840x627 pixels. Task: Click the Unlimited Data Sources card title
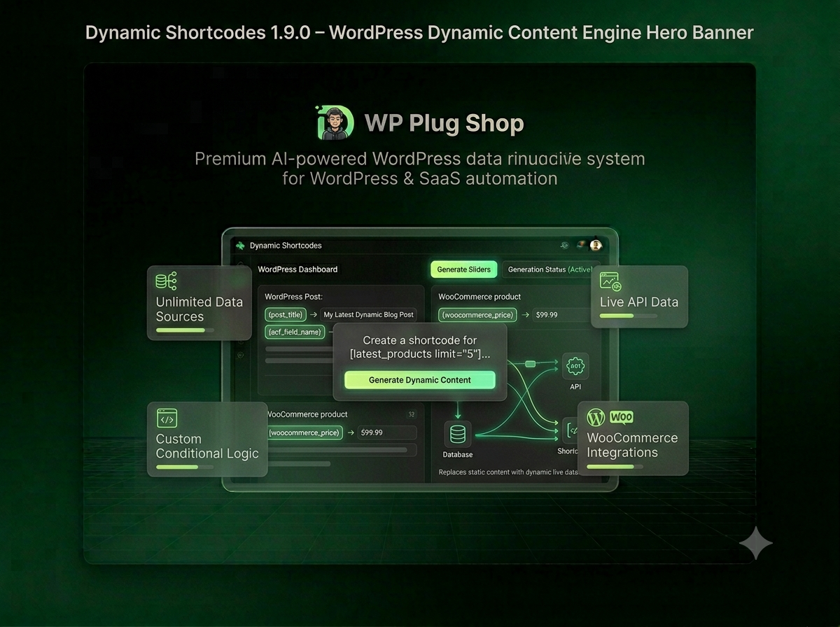pyautogui.click(x=199, y=309)
